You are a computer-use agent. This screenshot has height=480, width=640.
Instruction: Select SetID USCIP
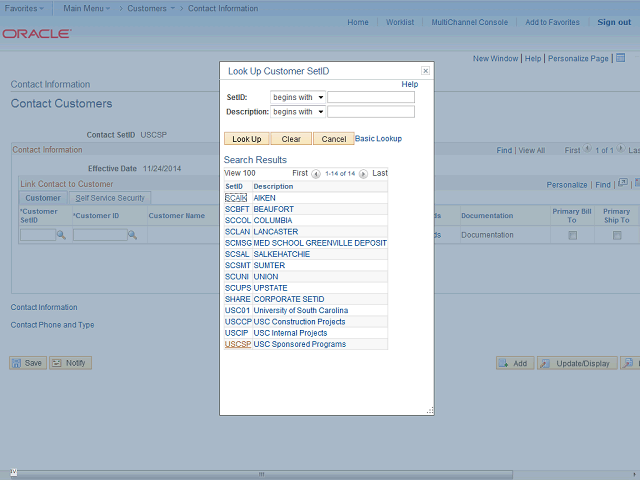(236, 333)
